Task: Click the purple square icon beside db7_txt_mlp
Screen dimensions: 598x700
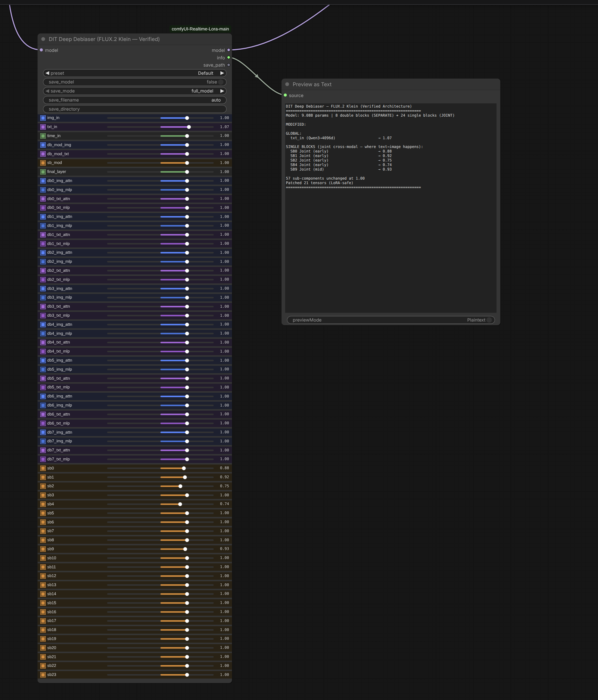Action: [43, 459]
